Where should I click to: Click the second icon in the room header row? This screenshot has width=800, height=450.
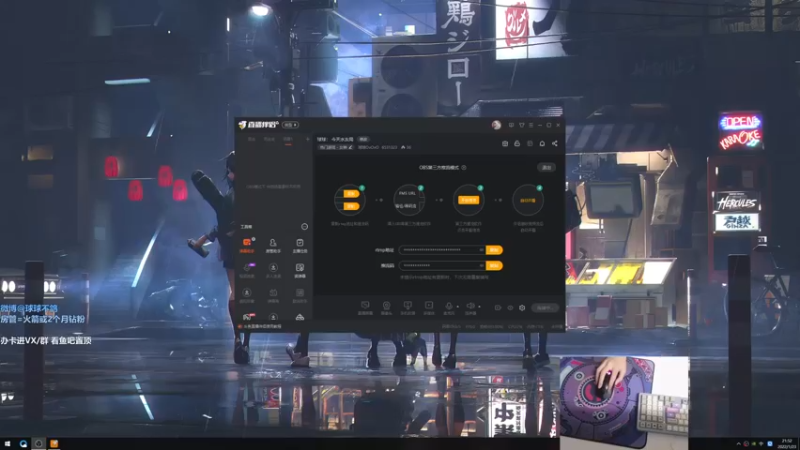point(517,144)
